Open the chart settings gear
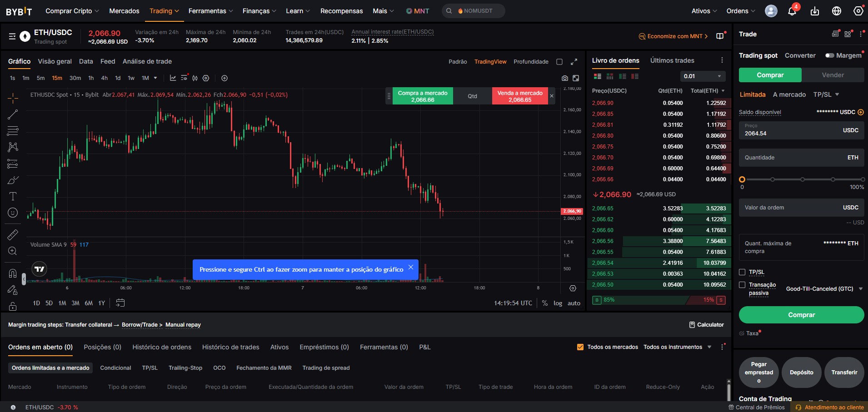 [x=206, y=78]
